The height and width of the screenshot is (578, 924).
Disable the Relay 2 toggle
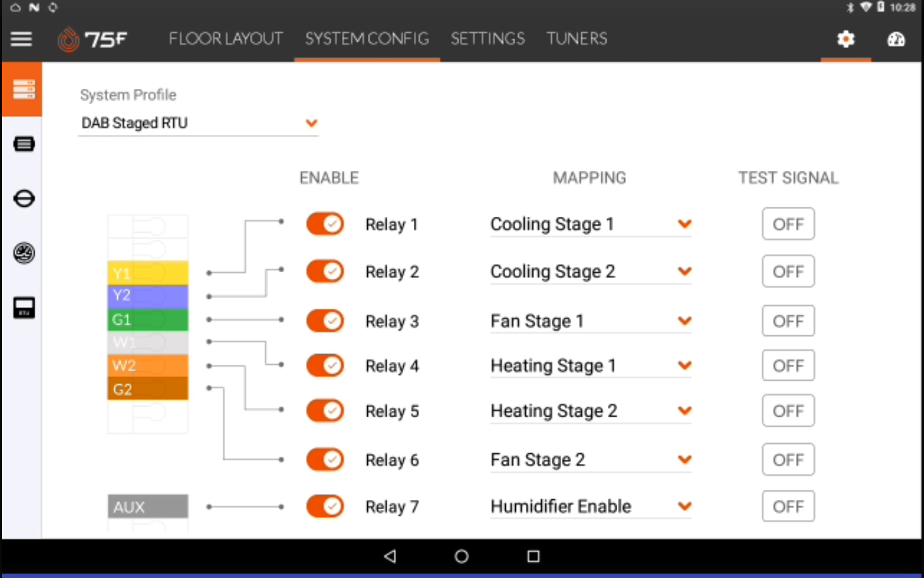tap(325, 272)
